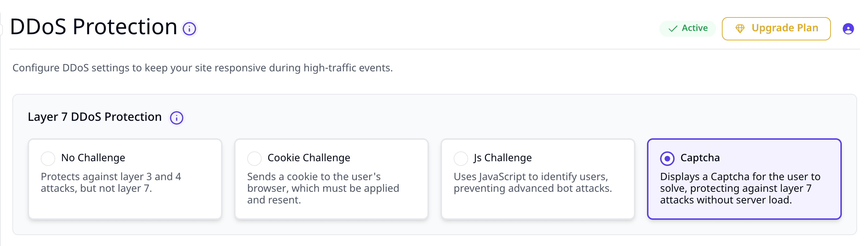Click the "Displays a Captcha" card description
Viewport: 868px width, 246px height.
coord(740,188)
